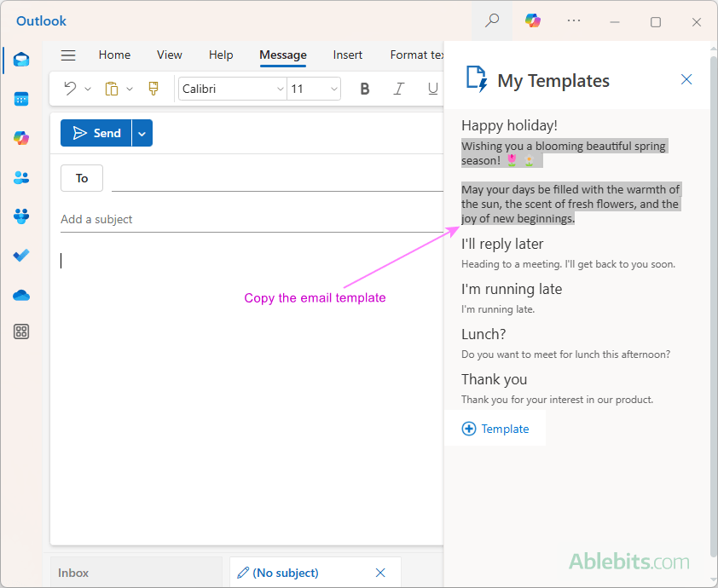This screenshot has width=718, height=588.
Task: Click the 'May your days be filled' text
Action: click(570, 204)
